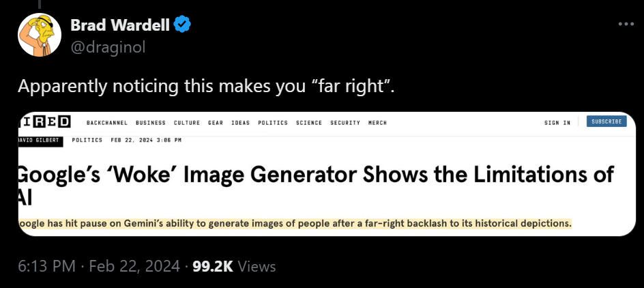Click the Brad Wardell display name
644x288 pixels.
click(x=120, y=25)
